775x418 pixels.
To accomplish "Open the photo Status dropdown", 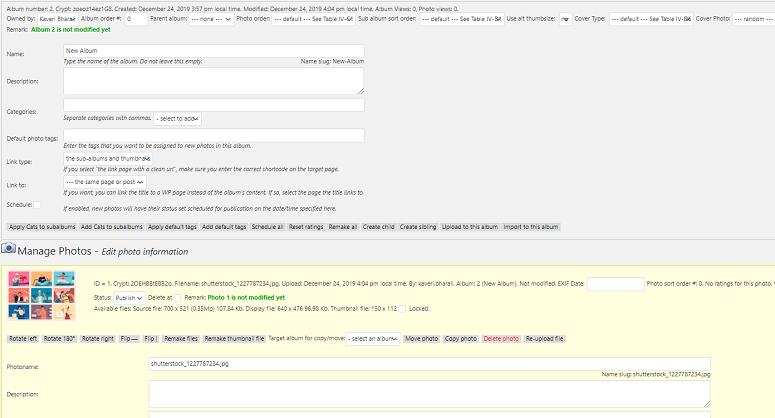I will (129, 298).
